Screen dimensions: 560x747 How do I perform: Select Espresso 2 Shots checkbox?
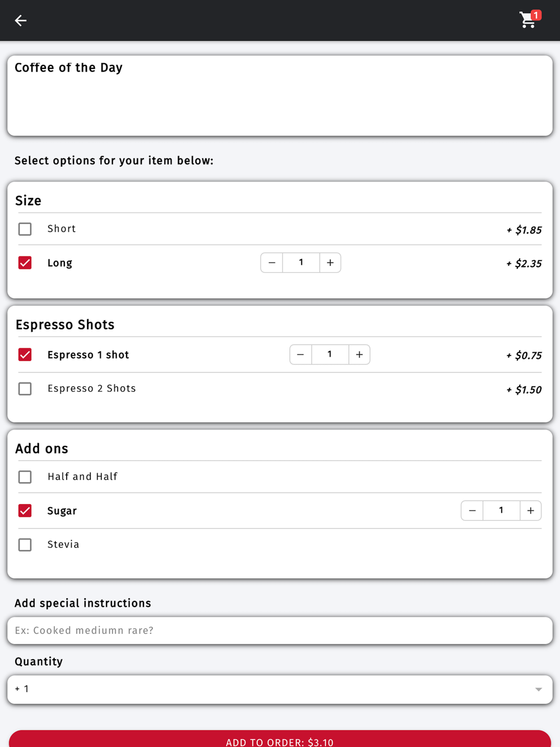pos(25,389)
